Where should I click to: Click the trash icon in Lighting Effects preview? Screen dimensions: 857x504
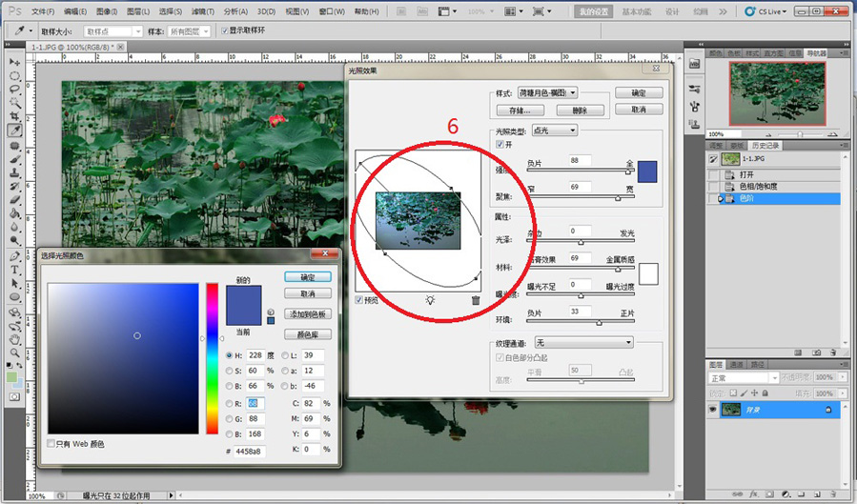coord(476,300)
